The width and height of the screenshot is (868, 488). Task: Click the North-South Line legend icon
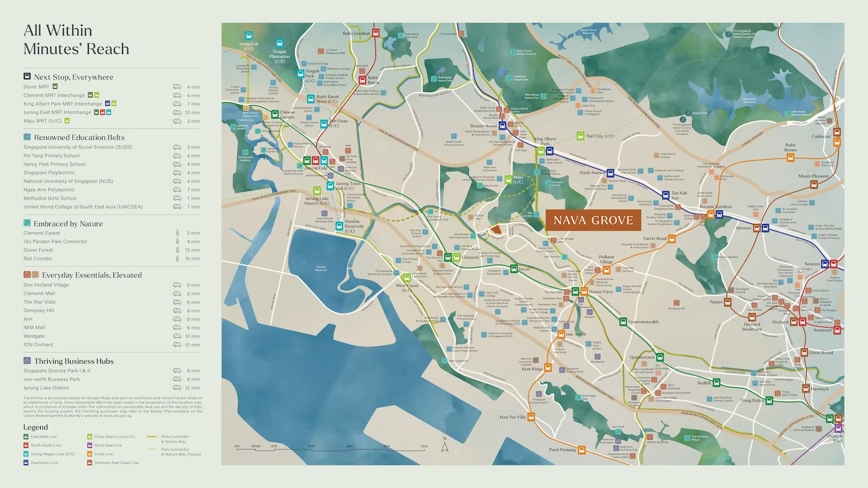[25, 445]
